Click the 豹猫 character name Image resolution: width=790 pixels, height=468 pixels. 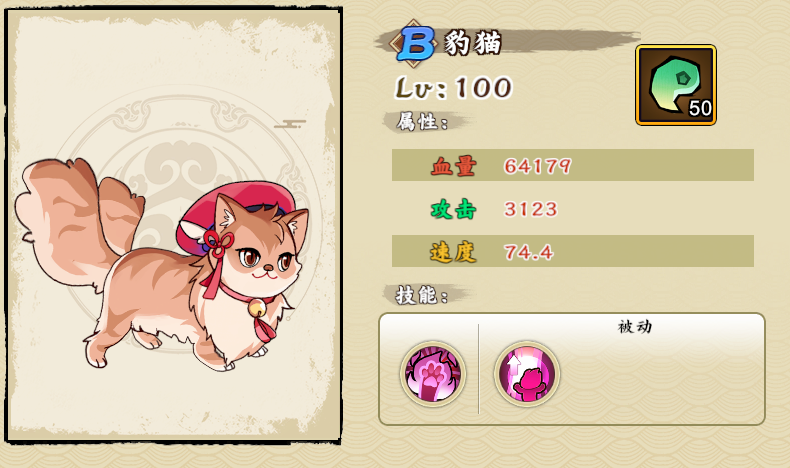(x=473, y=43)
